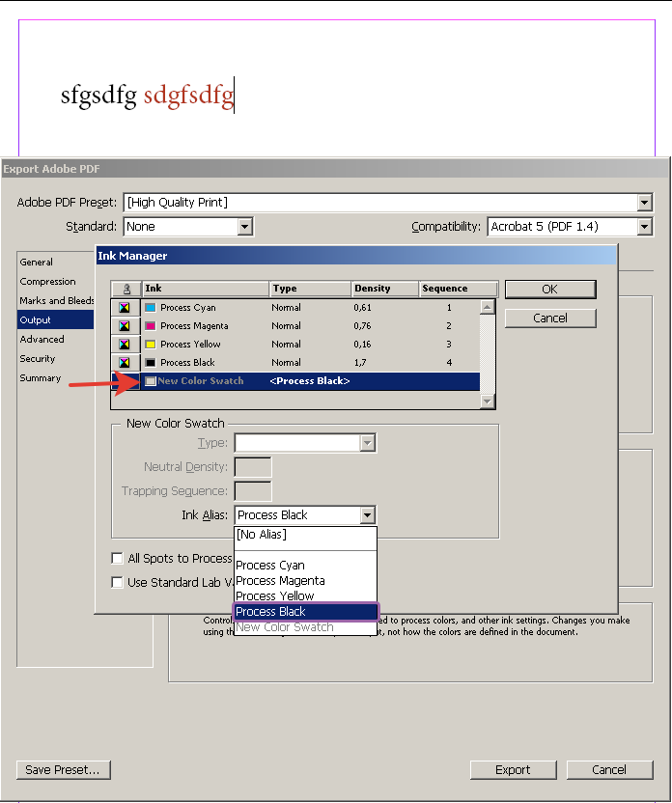672x803 pixels.
Task: Choose Process Yellow in Ink Alias list
Action: (305, 596)
